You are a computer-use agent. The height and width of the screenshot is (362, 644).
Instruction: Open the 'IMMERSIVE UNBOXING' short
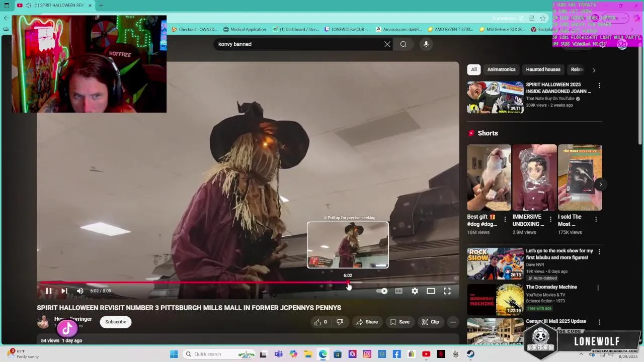[x=534, y=177]
